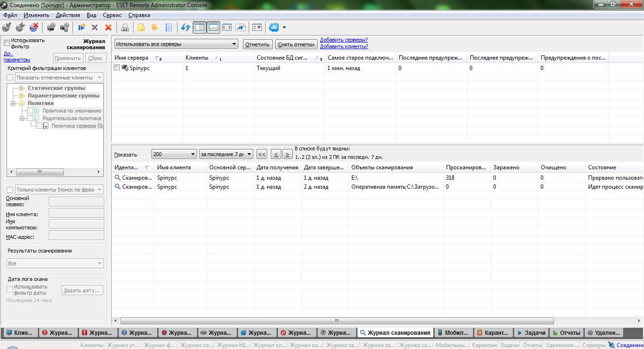Click the Задать дату... button
The height and width of the screenshot is (349, 644).
[82, 290]
